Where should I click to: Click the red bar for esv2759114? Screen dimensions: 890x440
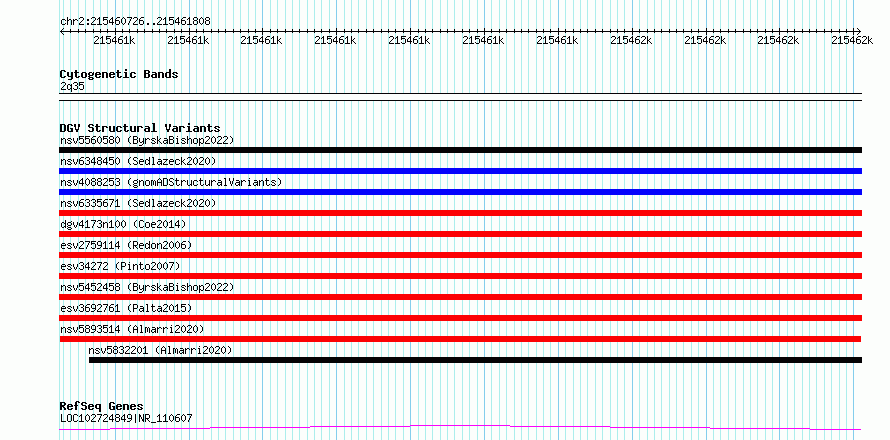point(461,255)
